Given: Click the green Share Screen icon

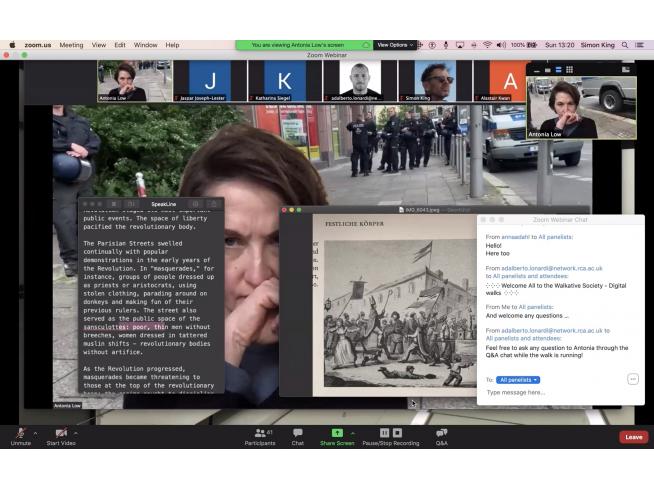Looking at the screenshot, I should [x=337, y=433].
